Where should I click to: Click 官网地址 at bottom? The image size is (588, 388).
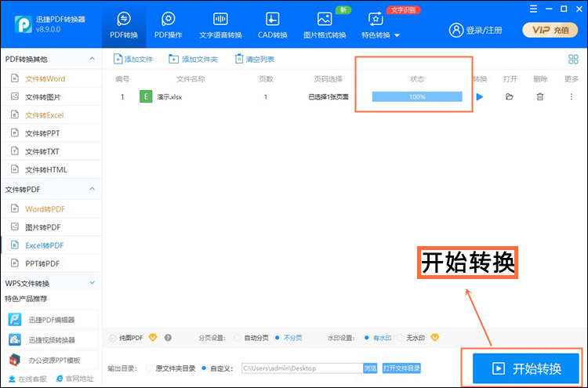74,379
